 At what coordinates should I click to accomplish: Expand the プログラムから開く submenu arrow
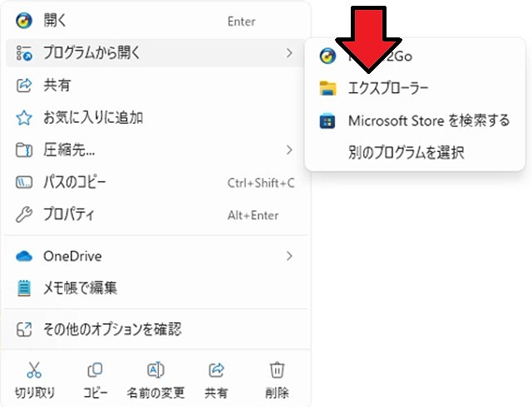(x=288, y=53)
